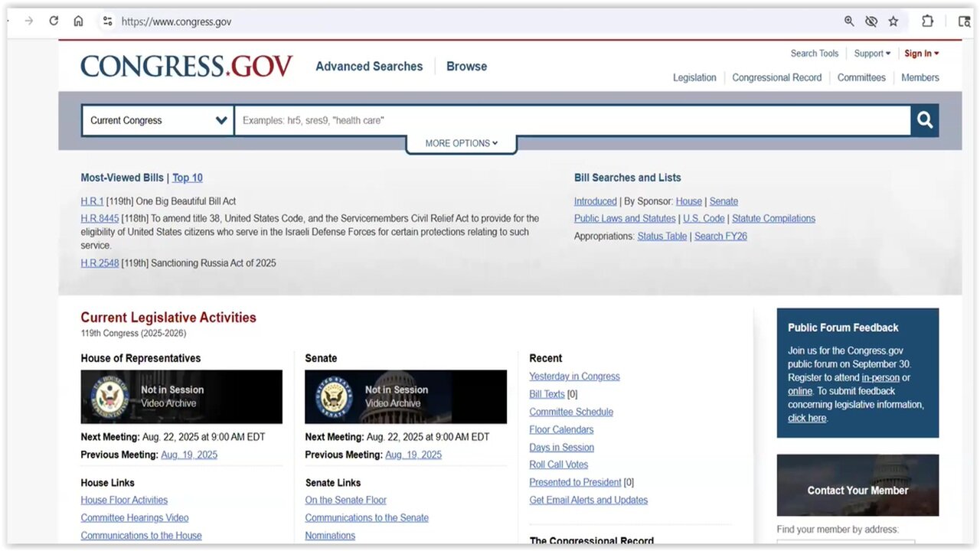This screenshot has width=980, height=551.
Task: Open bill H.R.8445
Action: 100,218
